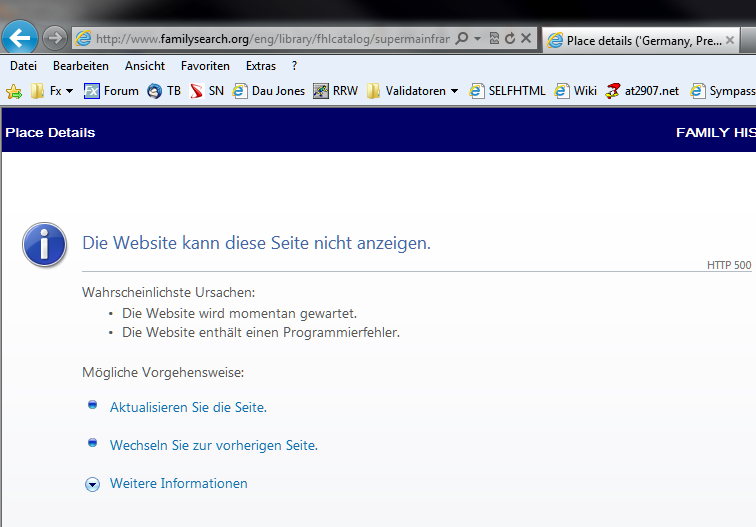Open the Datei menu
The width and height of the screenshot is (756, 527).
tap(23, 66)
